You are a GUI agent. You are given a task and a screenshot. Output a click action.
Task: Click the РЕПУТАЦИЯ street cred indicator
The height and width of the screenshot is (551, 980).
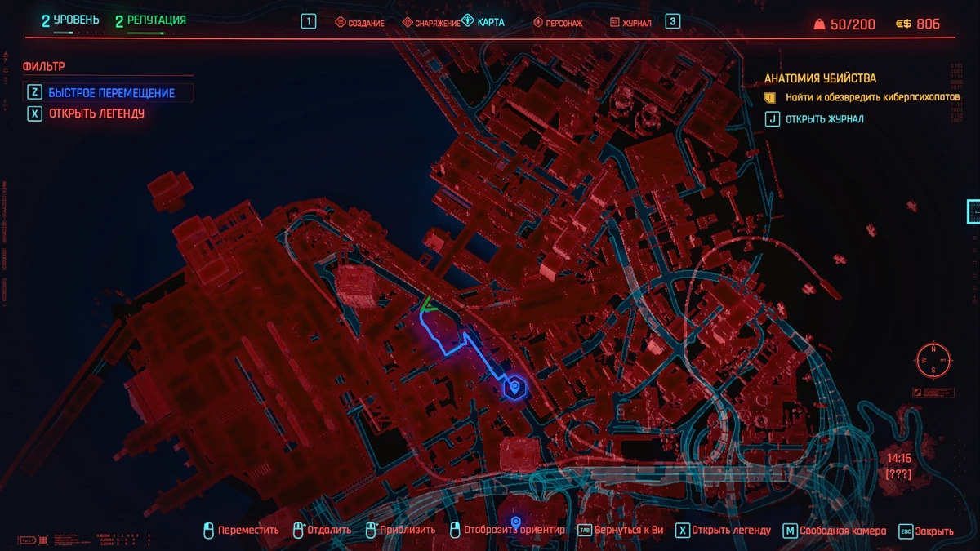150,20
